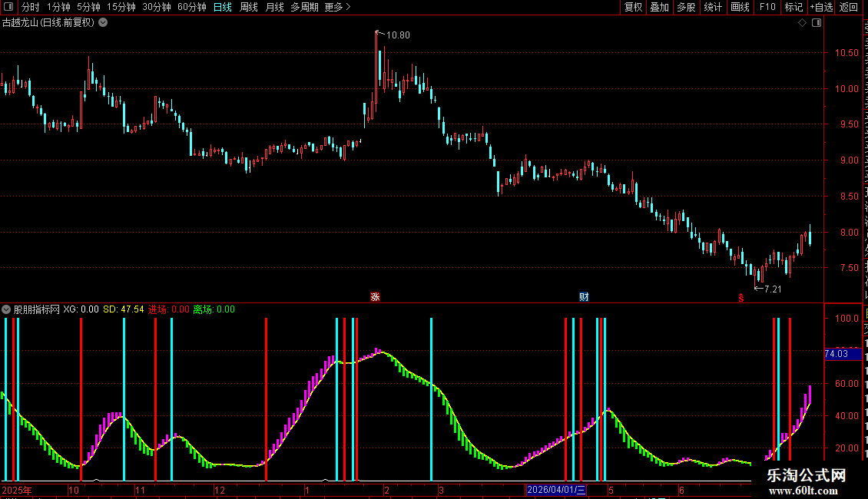The height and width of the screenshot is (499, 868).
Task: Click the 7.21 low price label
Action: click(773, 289)
